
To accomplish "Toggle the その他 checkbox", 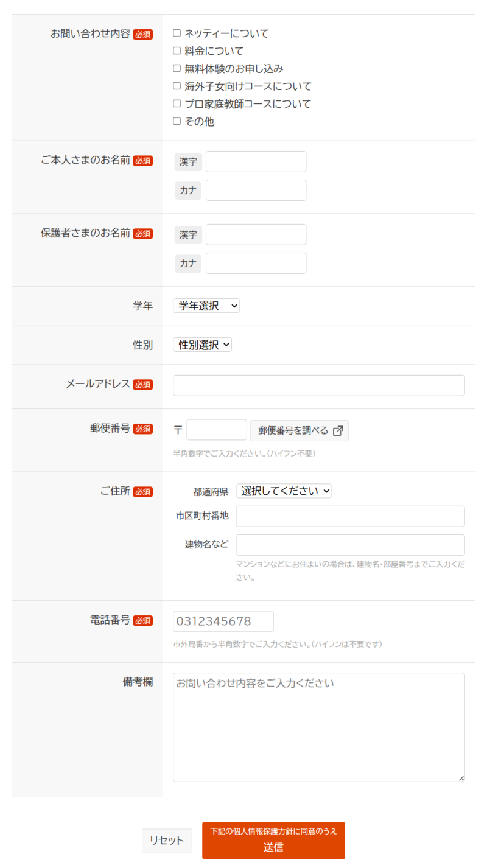I will coord(177,122).
